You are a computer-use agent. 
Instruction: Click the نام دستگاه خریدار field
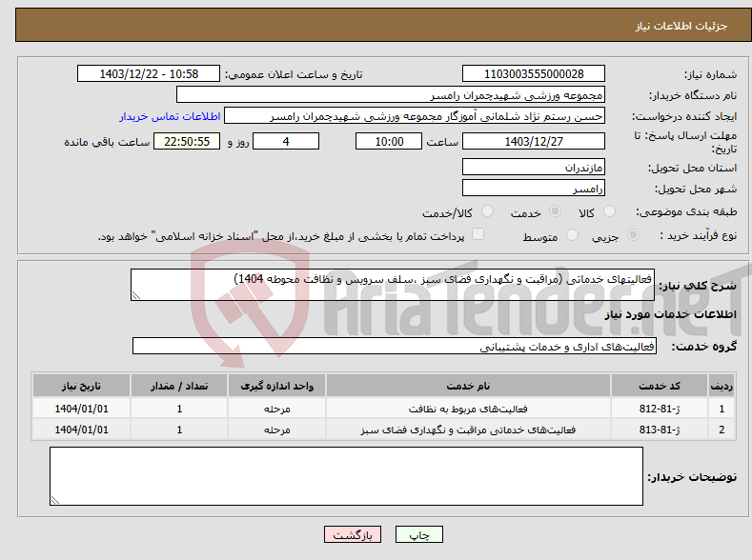pos(391,95)
